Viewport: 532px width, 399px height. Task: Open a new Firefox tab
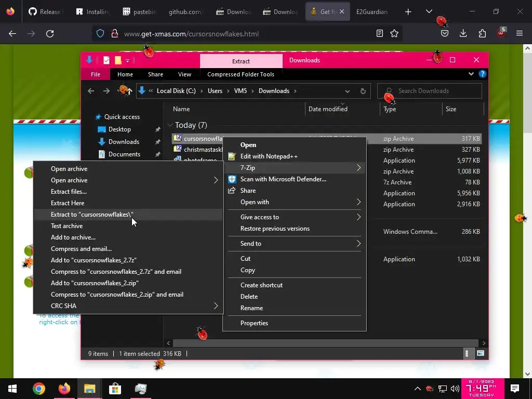click(408, 12)
